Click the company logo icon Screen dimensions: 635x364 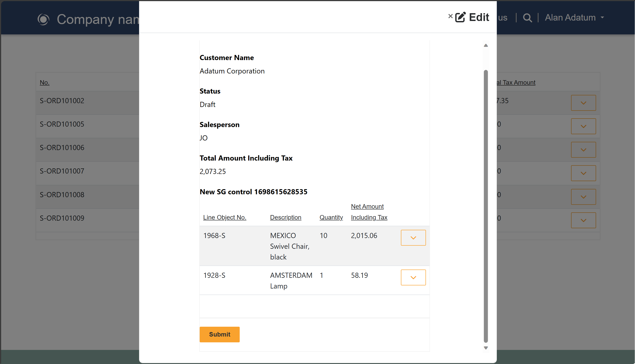[43, 19]
